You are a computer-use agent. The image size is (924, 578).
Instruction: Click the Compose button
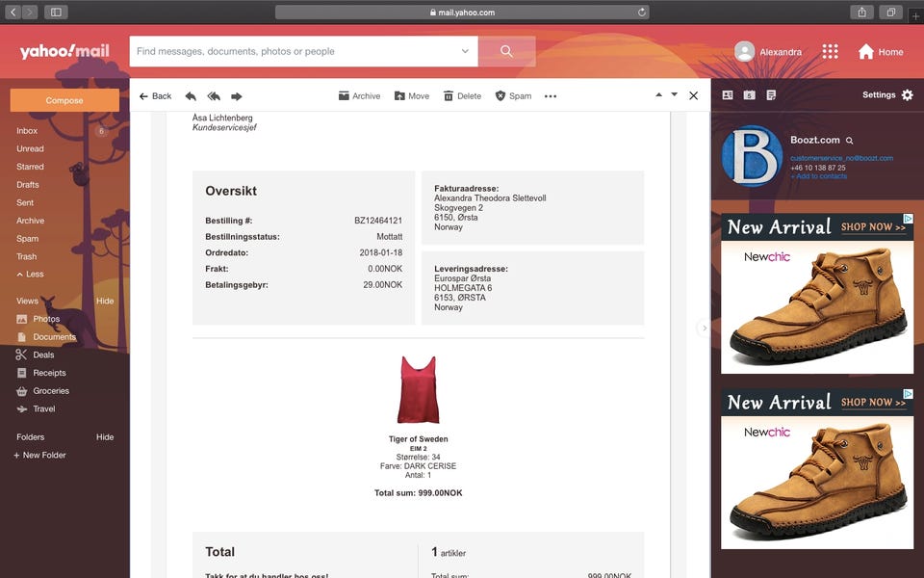click(x=64, y=100)
